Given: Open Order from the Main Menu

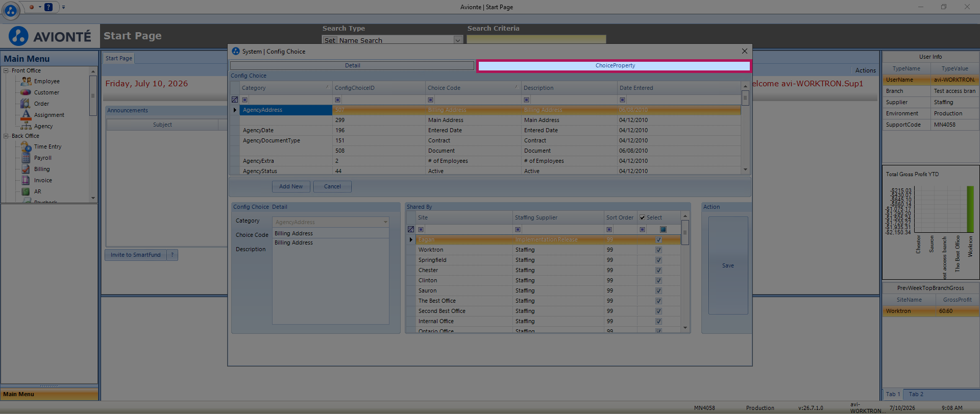Looking at the screenshot, I should [41, 104].
